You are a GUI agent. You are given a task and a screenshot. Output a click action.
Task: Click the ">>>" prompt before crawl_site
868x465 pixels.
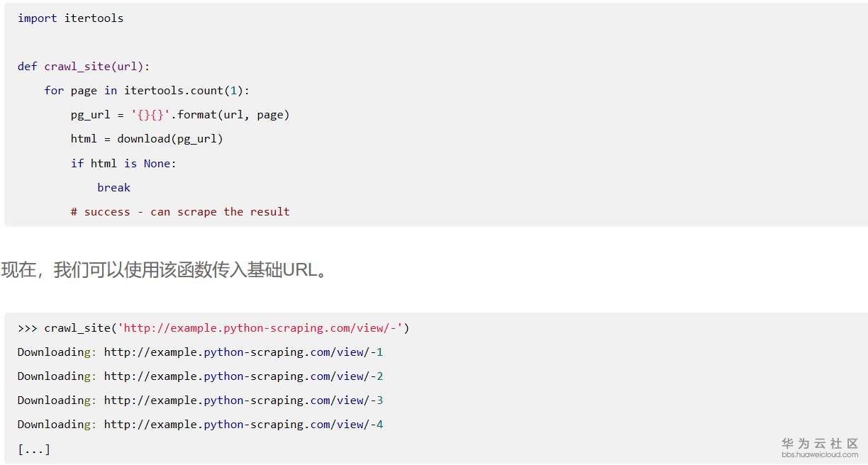28,328
